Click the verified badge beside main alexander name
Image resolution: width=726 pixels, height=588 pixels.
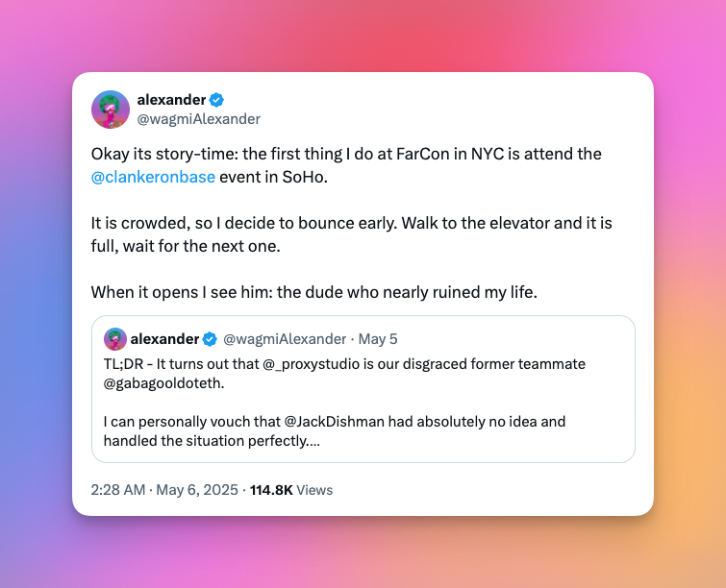click(x=216, y=100)
